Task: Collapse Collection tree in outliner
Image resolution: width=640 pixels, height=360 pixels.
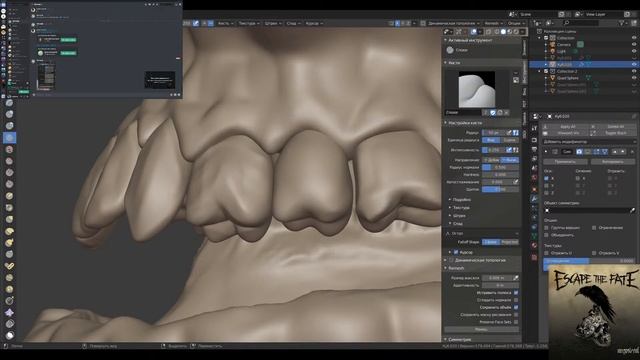Action: pyautogui.click(x=540, y=38)
